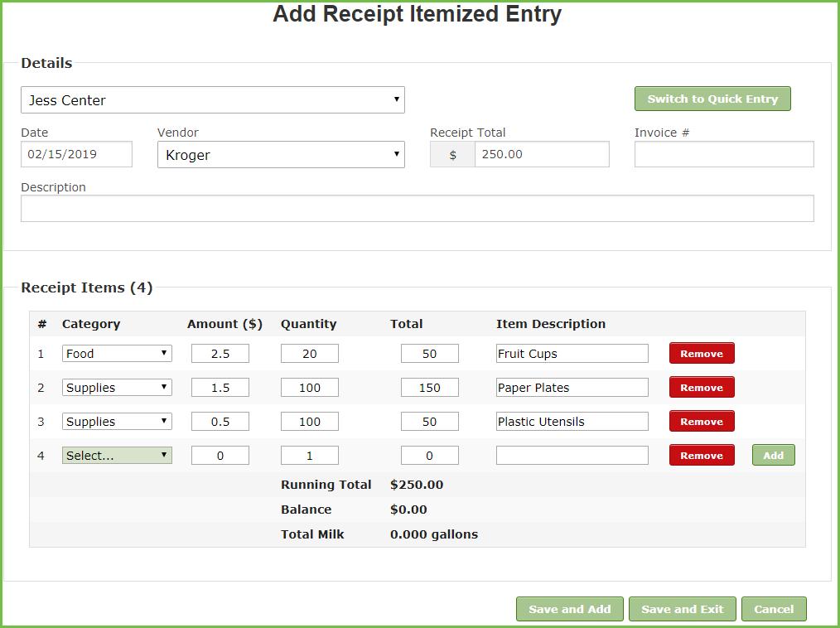Open the Select... category dropdown in row 4
Image resolution: width=840 pixels, height=628 pixels.
117,456
